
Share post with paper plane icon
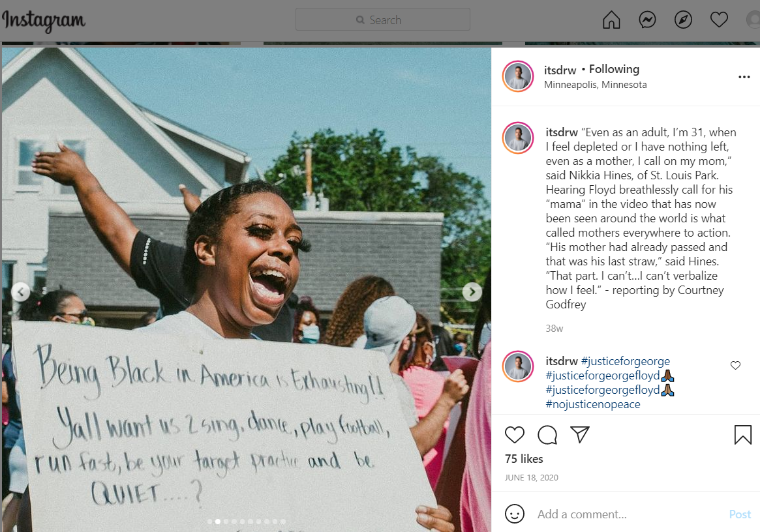[580, 435]
